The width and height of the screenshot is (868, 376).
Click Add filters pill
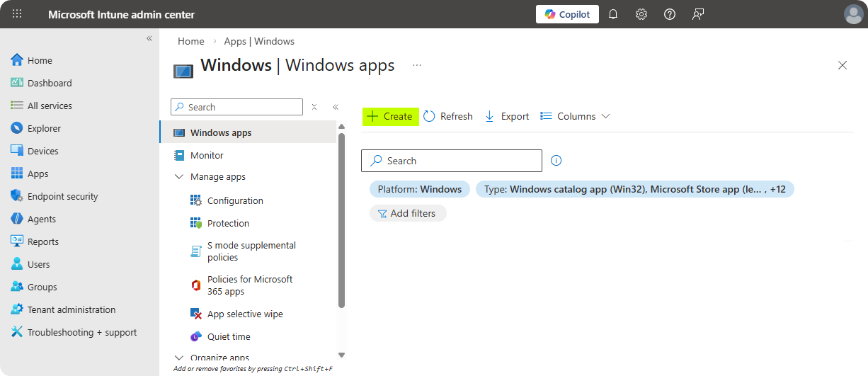pyautogui.click(x=407, y=213)
